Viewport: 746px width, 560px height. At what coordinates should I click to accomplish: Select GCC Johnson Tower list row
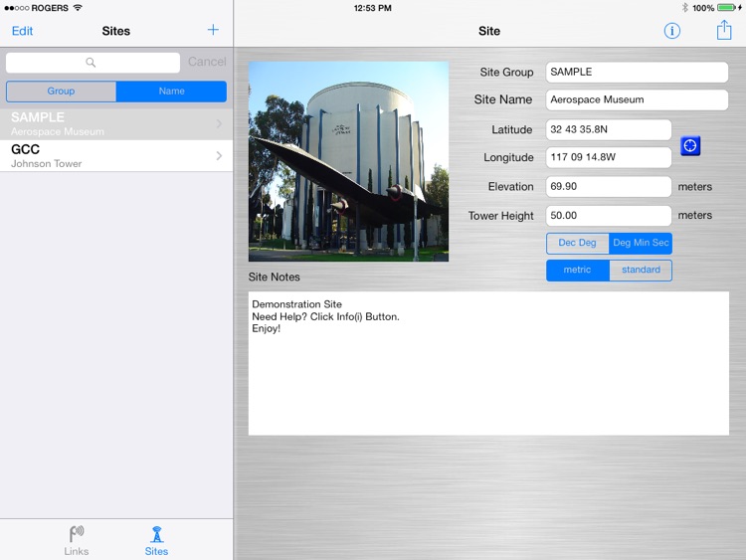click(x=116, y=155)
